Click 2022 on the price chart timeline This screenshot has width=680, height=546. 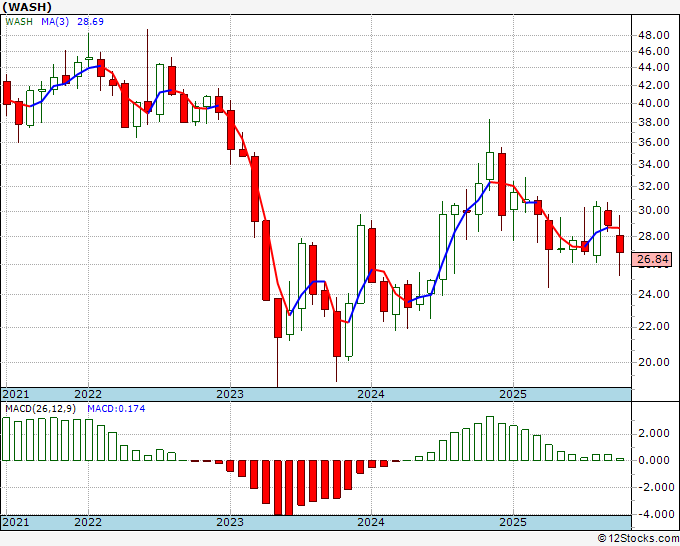point(88,394)
